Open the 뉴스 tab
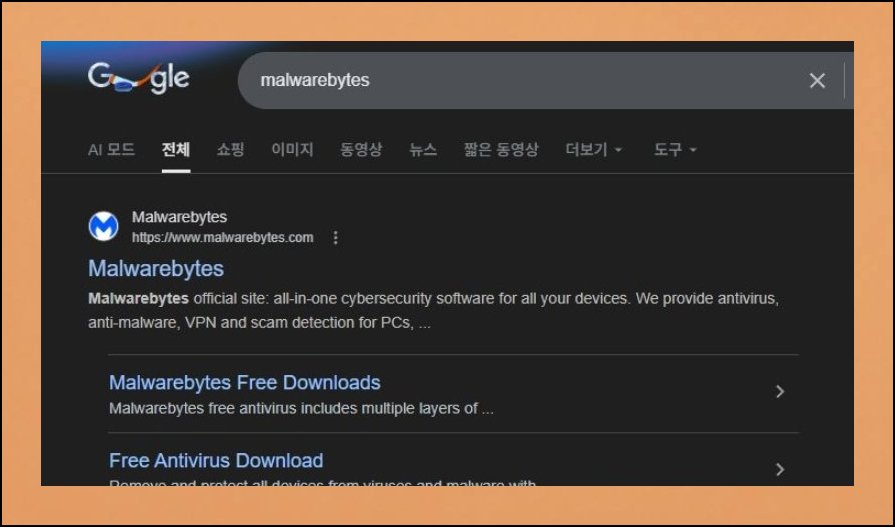Viewport: 895px width, 527px height. click(x=423, y=150)
